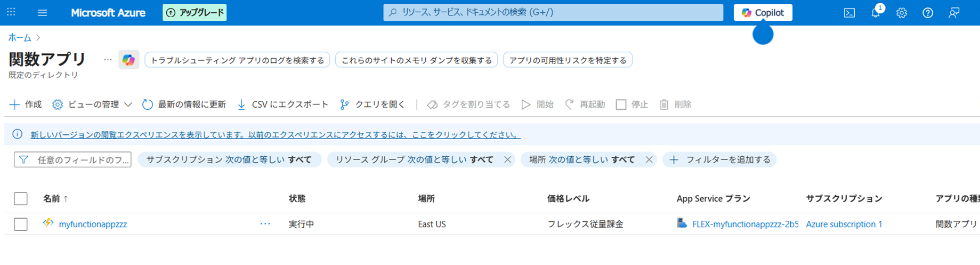Sort by サブスクリプション column header
Image resolution: width=980 pixels, height=265 pixels.
coord(844,198)
